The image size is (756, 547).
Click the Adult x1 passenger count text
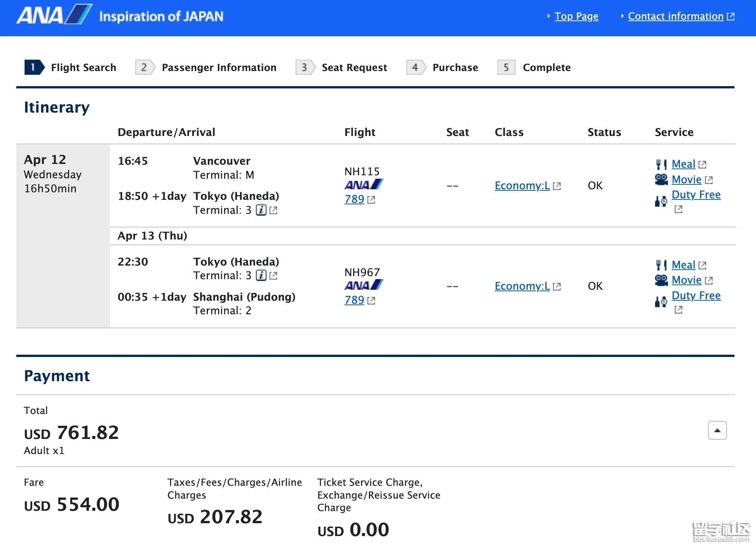[44, 451]
